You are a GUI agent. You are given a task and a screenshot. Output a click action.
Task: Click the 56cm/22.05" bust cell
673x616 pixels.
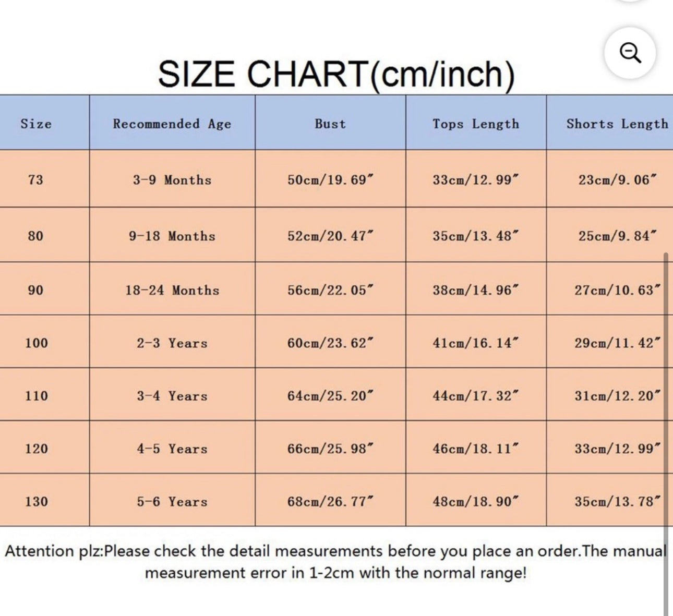pos(330,290)
